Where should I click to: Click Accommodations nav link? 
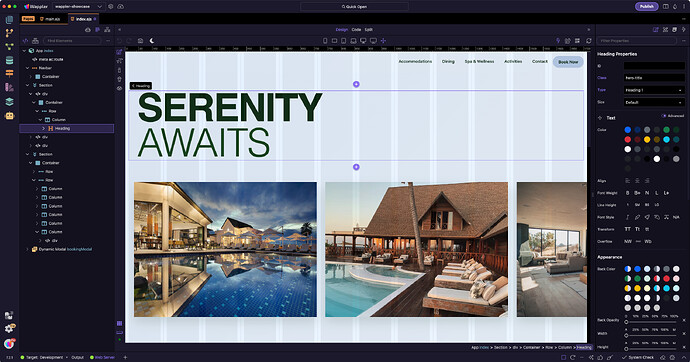coord(415,62)
